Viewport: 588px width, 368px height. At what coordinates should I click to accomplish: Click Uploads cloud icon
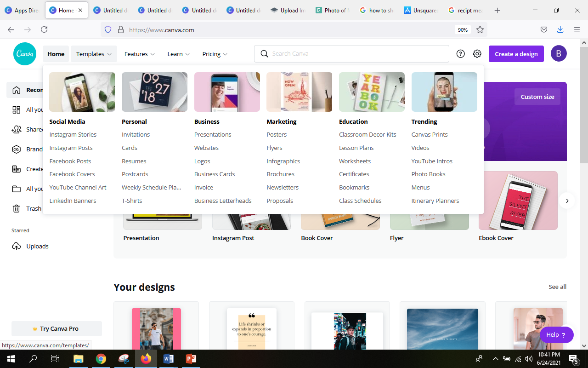coord(17,246)
